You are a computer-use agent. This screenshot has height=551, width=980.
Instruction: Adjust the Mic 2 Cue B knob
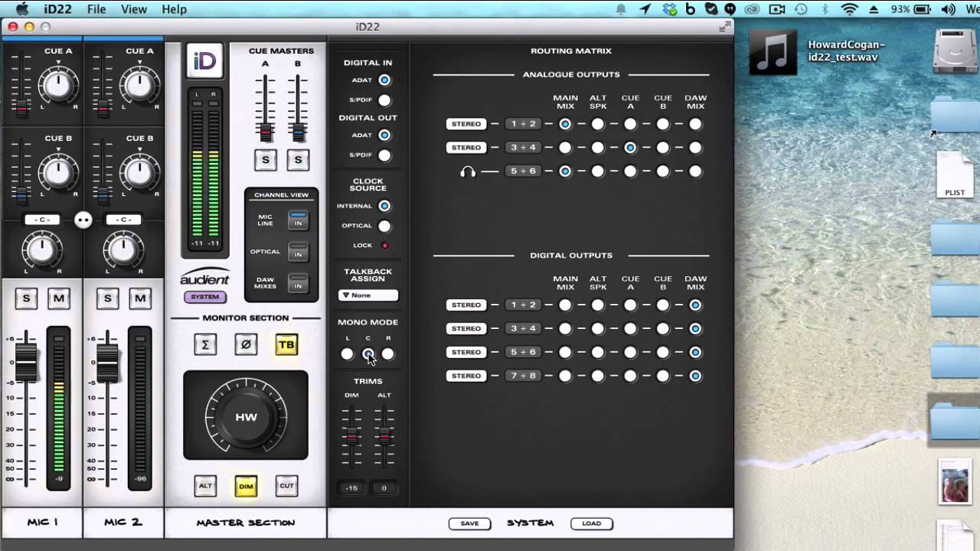coord(139,173)
